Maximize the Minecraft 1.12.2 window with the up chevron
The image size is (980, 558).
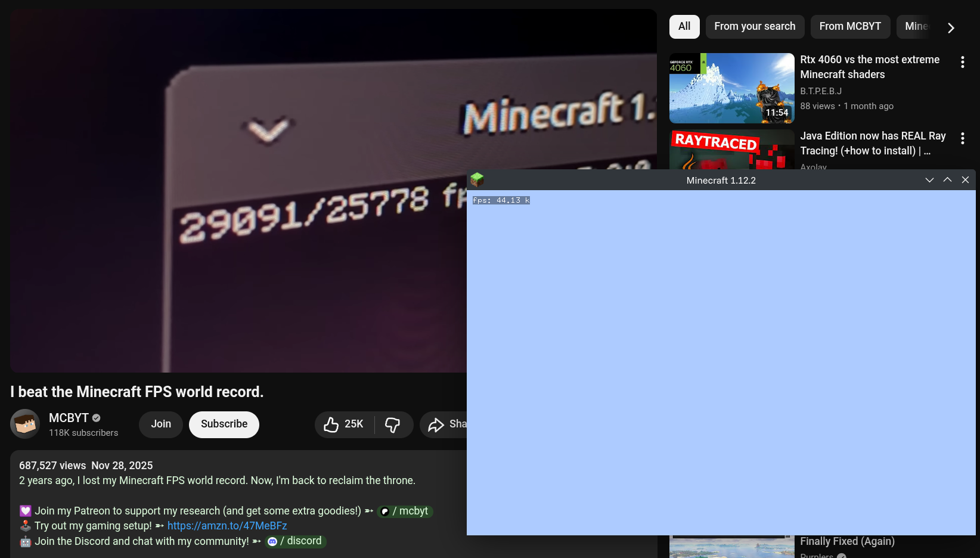click(947, 180)
